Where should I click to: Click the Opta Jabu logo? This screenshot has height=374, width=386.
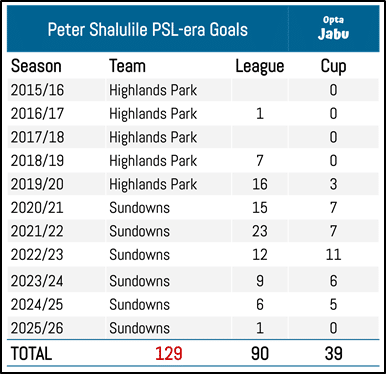333,28
